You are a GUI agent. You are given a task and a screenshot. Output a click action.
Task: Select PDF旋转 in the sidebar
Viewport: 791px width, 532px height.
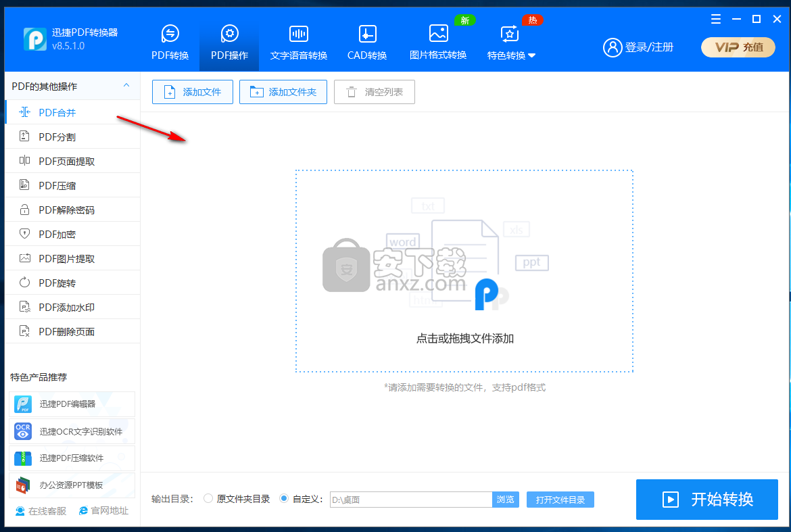(x=72, y=283)
